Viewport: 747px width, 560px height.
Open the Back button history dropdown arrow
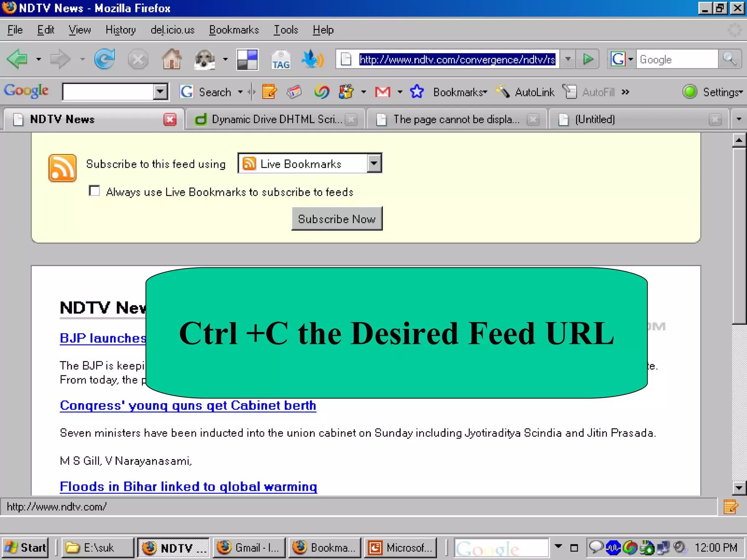click(x=38, y=59)
